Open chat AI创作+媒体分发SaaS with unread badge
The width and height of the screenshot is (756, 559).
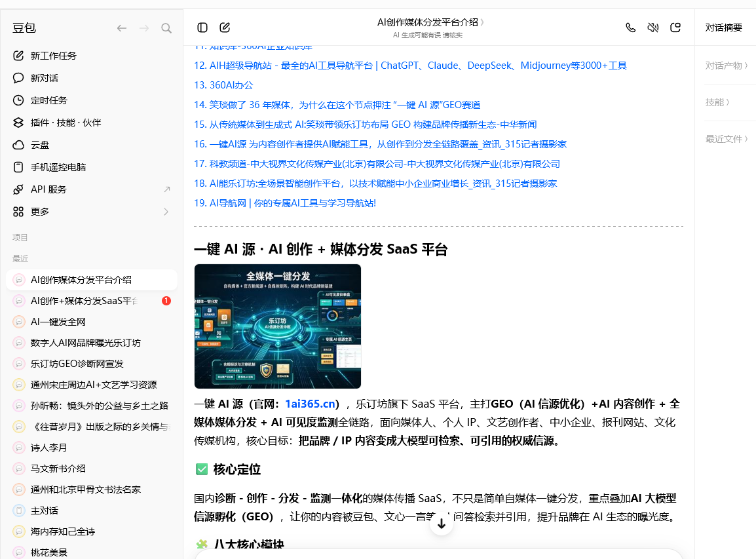tap(92, 301)
